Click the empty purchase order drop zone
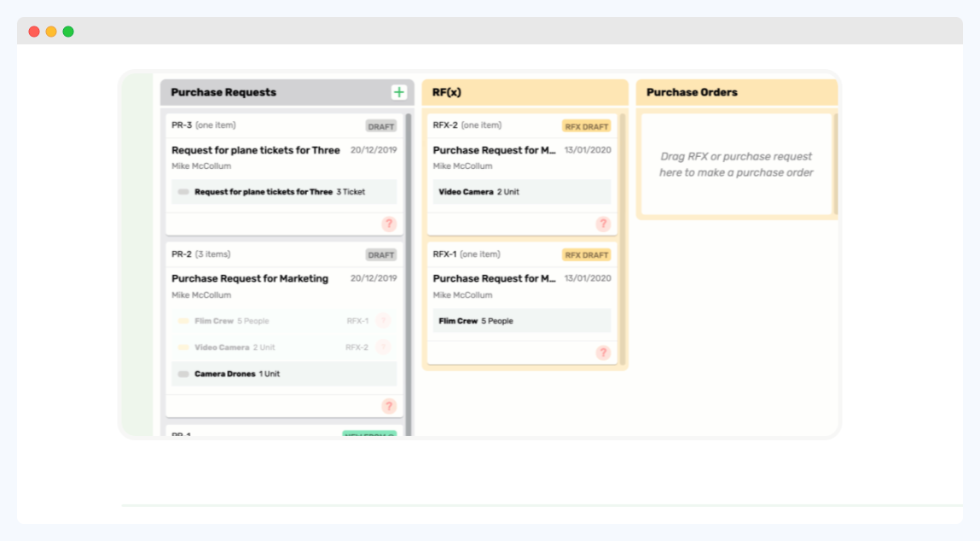Screen dimensions: 980x541 (735, 163)
